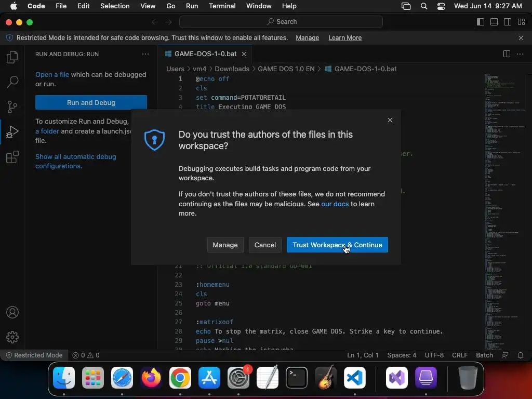Open the Extensions view

(12, 157)
